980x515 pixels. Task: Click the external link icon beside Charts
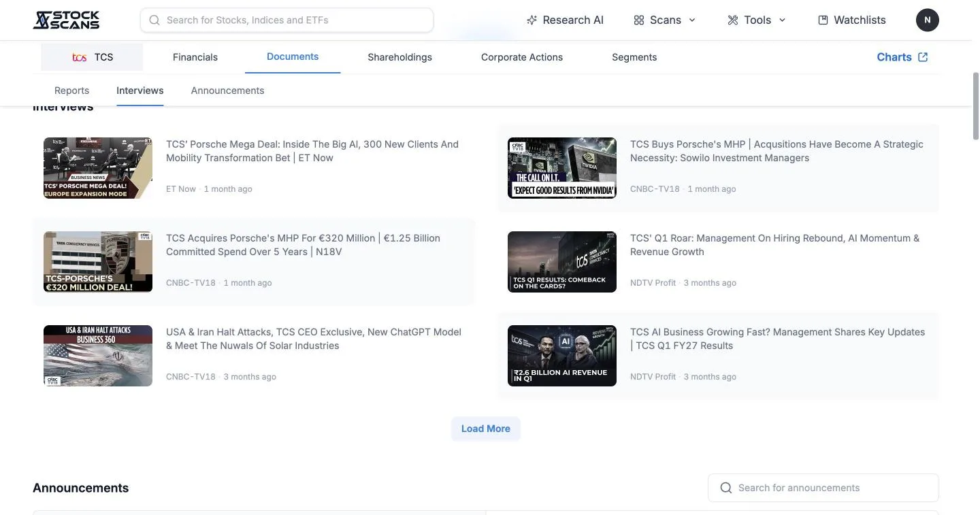pyautogui.click(x=923, y=57)
